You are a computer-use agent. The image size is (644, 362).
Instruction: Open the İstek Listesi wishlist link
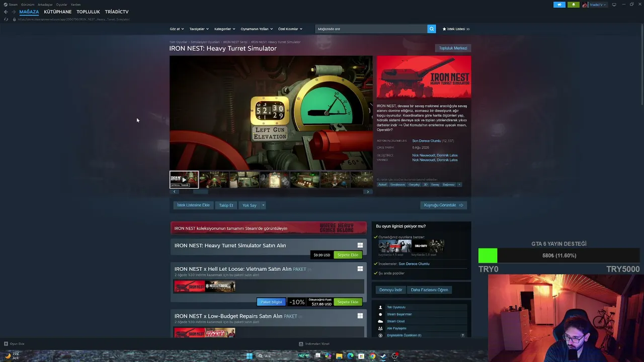pyautogui.click(x=456, y=29)
